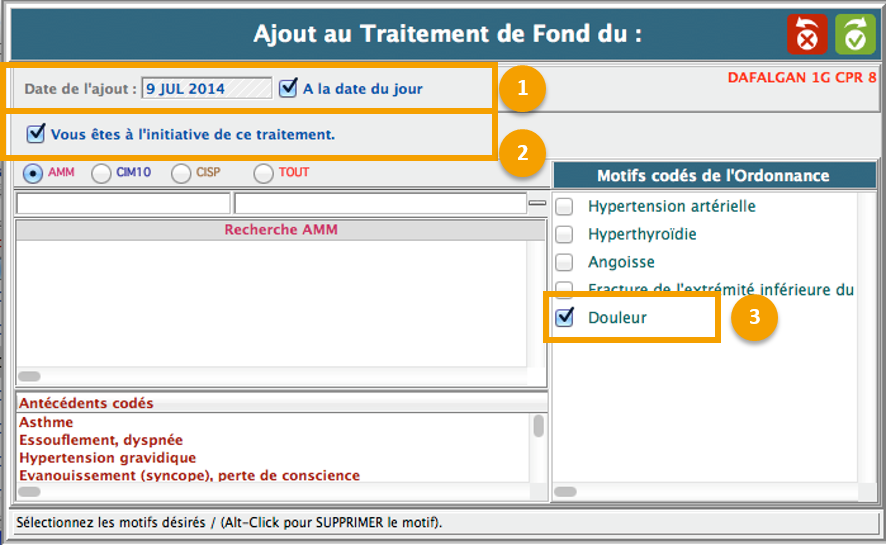This screenshot has width=886, height=545.
Task: Tick the Fracture de l'extrémité inférieure checkbox
Action: click(x=565, y=289)
